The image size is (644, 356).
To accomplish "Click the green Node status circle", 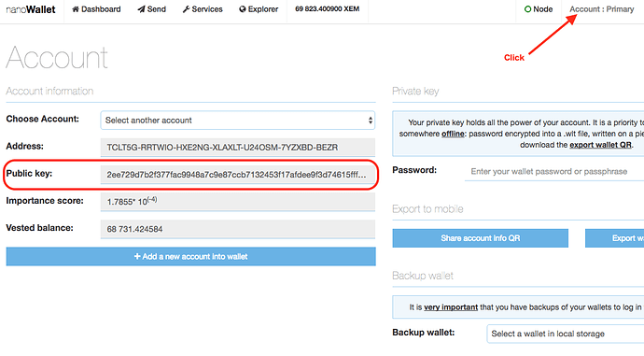I will click(527, 9).
